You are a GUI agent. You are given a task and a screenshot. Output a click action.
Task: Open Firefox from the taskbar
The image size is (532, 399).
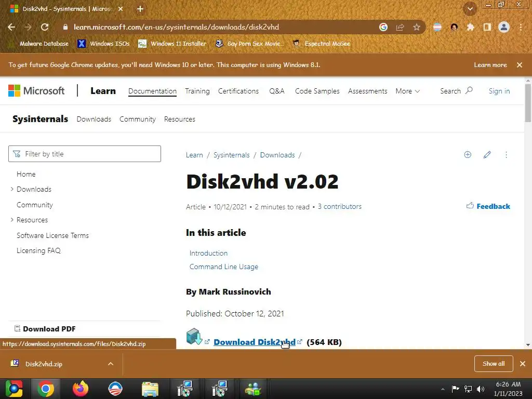point(81,389)
